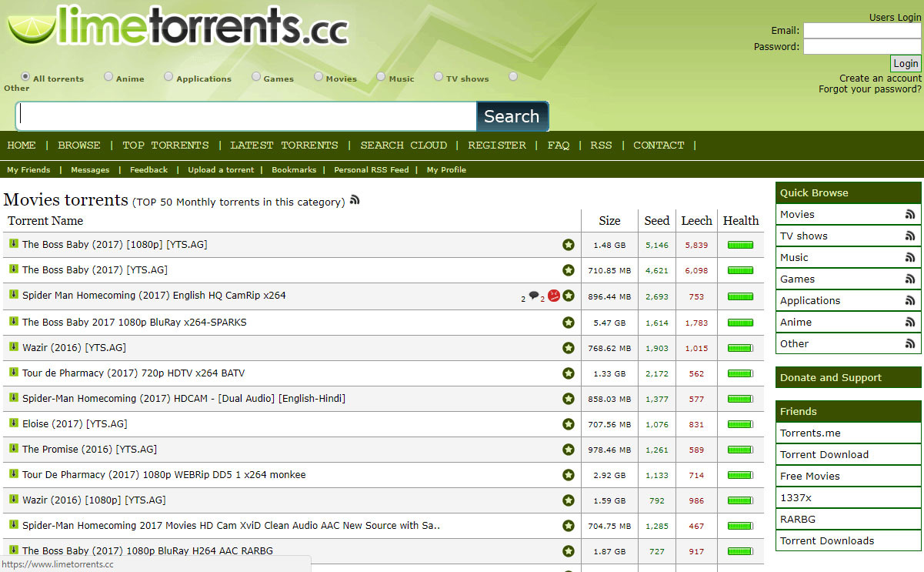This screenshot has height=572, width=924.
Task: Open the My Profile submenu link
Action: (446, 170)
